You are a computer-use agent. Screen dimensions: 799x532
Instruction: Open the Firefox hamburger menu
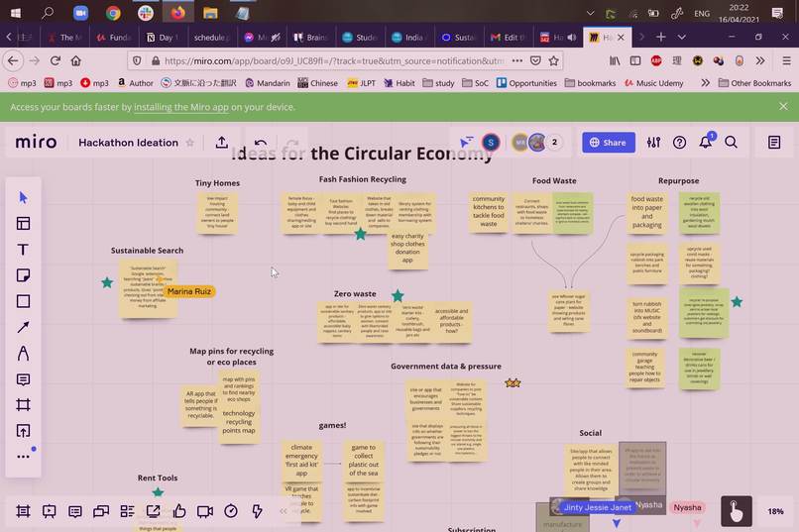point(786,60)
